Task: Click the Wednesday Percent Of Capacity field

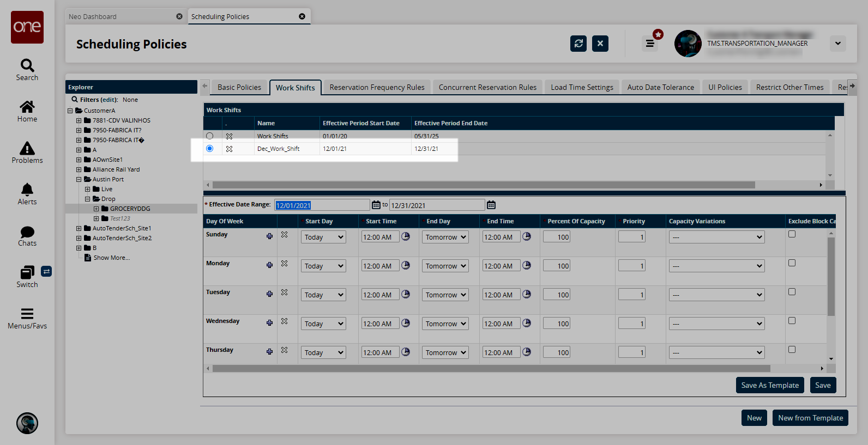Action: point(557,324)
